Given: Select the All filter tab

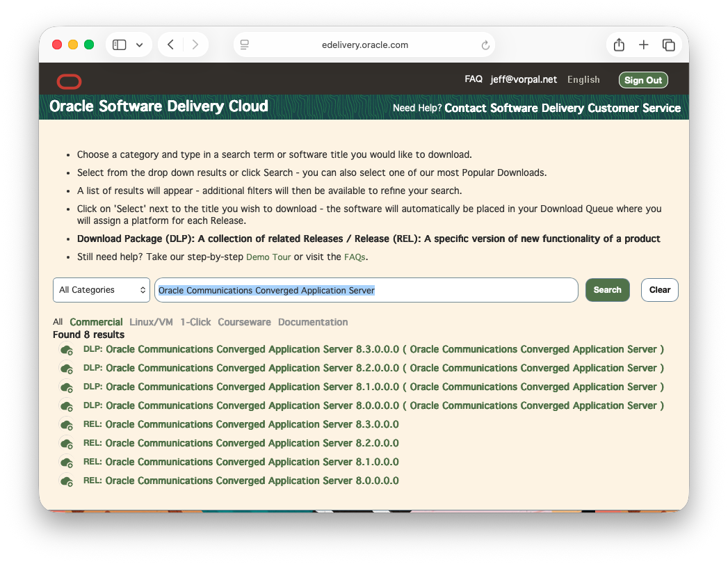Looking at the screenshot, I should (58, 322).
